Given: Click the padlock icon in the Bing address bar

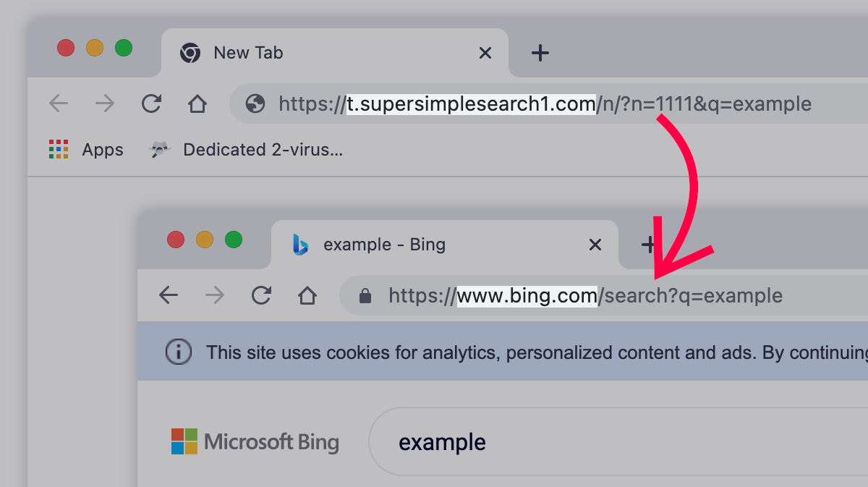Looking at the screenshot, I should click(x=365, y=295).
